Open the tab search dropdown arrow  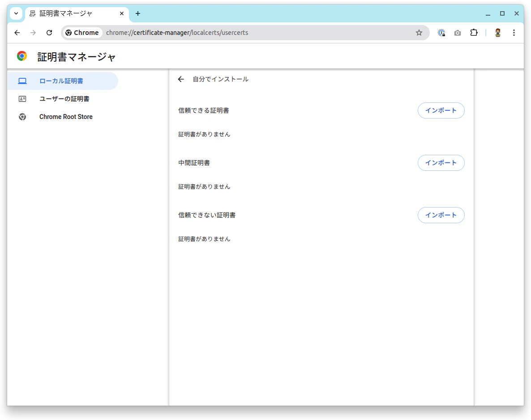pyautogui.click(x=16, y=13)
